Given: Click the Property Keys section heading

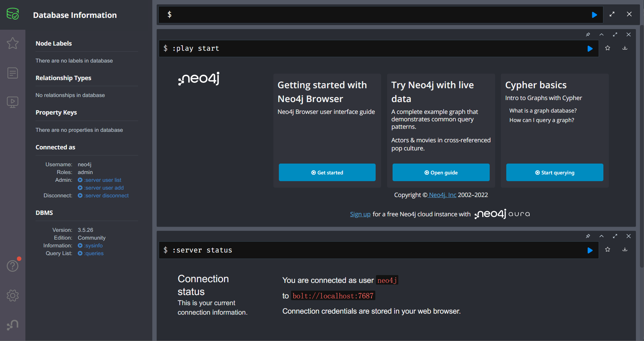Looking at the screenshot, I should [x=56, y=113].
